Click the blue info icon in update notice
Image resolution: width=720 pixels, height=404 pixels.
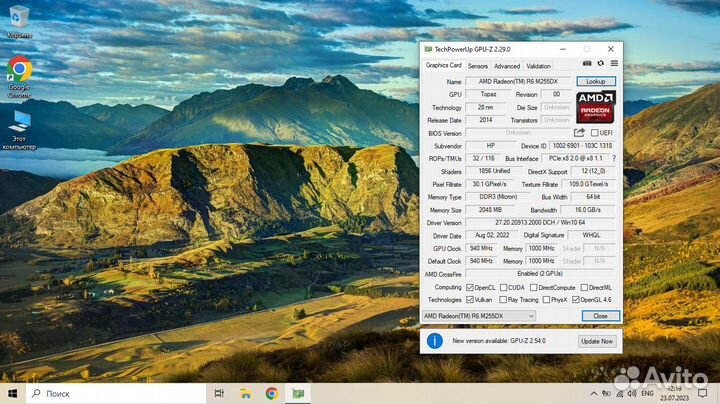point(434,341)
